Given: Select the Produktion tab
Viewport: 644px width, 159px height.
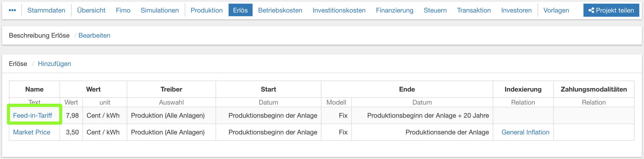Looking at the screenshot, I should (206, 10).
